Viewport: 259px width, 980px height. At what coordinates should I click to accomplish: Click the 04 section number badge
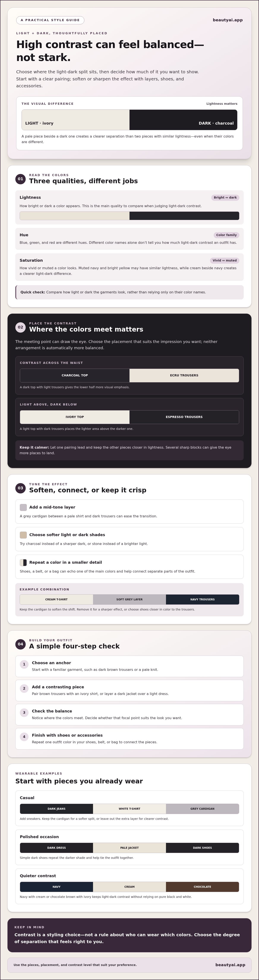click(x=21, y=644)
